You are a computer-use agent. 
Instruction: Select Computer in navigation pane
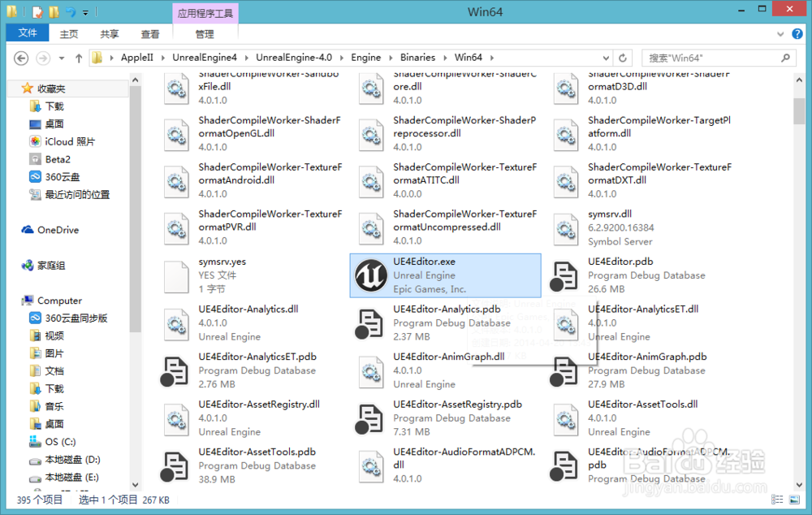click(59, 301)
